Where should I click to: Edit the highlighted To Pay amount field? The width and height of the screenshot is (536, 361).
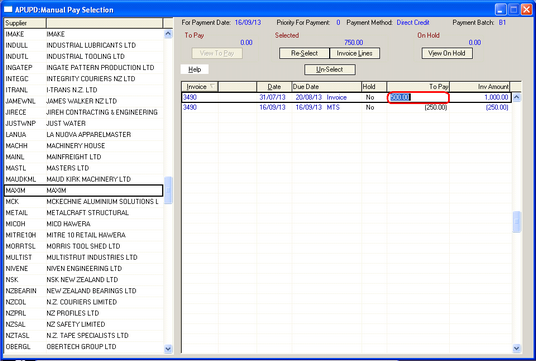click(418, 97)
